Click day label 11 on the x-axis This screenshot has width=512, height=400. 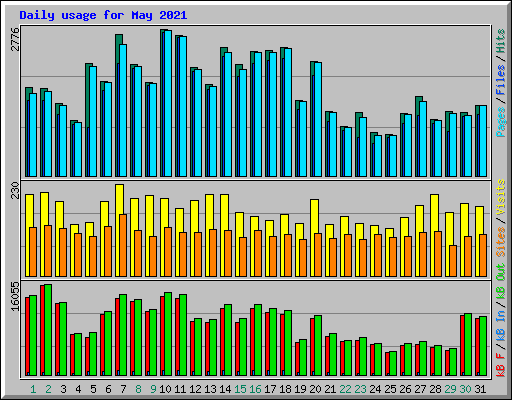click(x=180, y=389)
